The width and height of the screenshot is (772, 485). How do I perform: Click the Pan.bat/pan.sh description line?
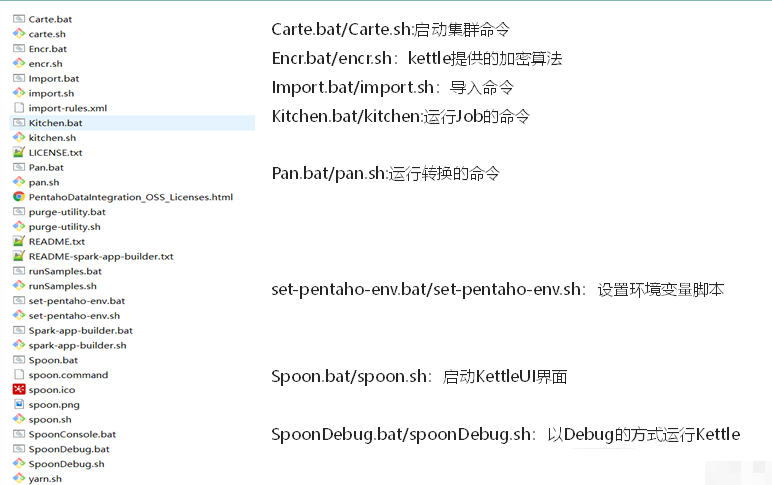386,173
